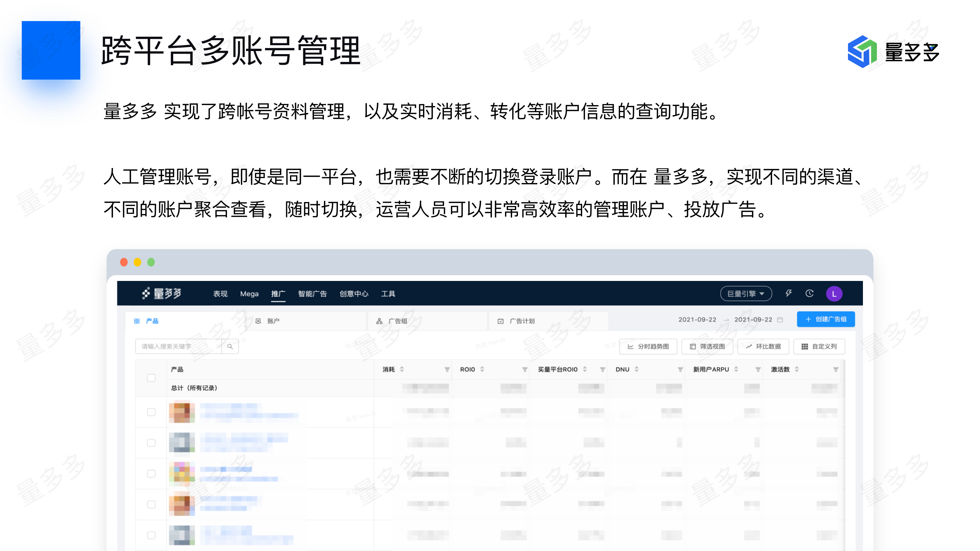Check the fifth product row checkbox
This screenshot has height=551, width=980.
click(x=151, y=535)
